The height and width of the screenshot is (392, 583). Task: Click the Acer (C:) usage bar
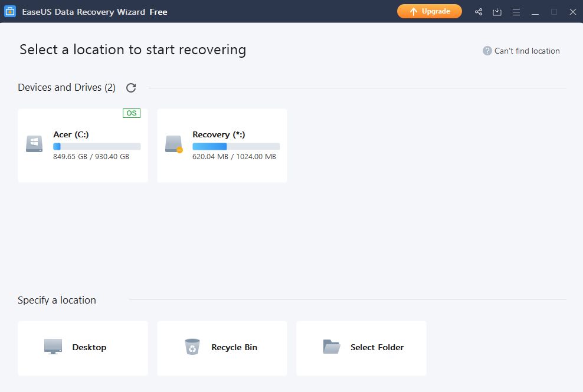pos(97,146)
